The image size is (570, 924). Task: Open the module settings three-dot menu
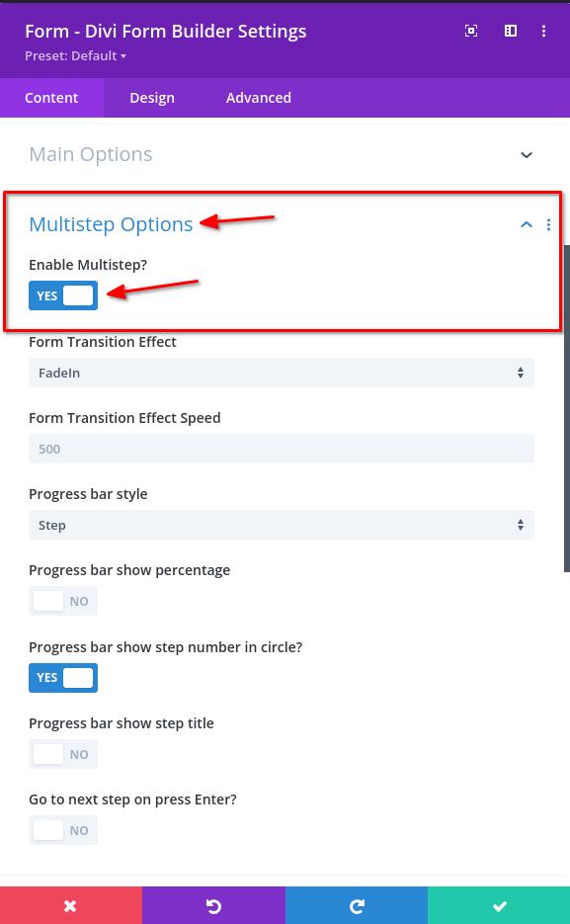(543, 31)
